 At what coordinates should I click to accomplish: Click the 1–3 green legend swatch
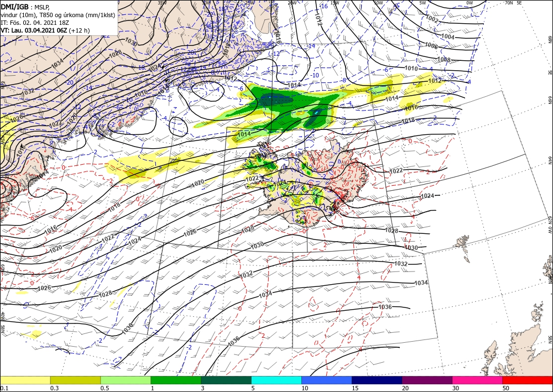(176, 380)
